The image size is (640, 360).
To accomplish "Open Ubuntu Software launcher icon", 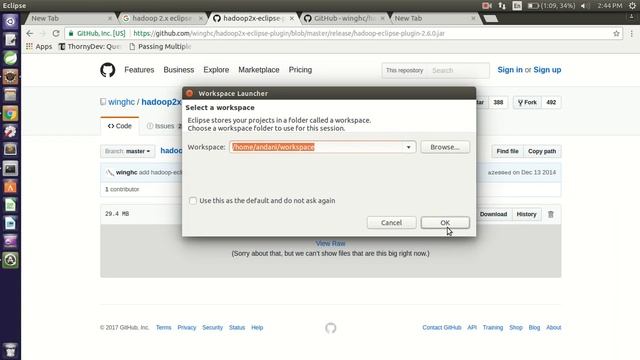I will [10, 187].
